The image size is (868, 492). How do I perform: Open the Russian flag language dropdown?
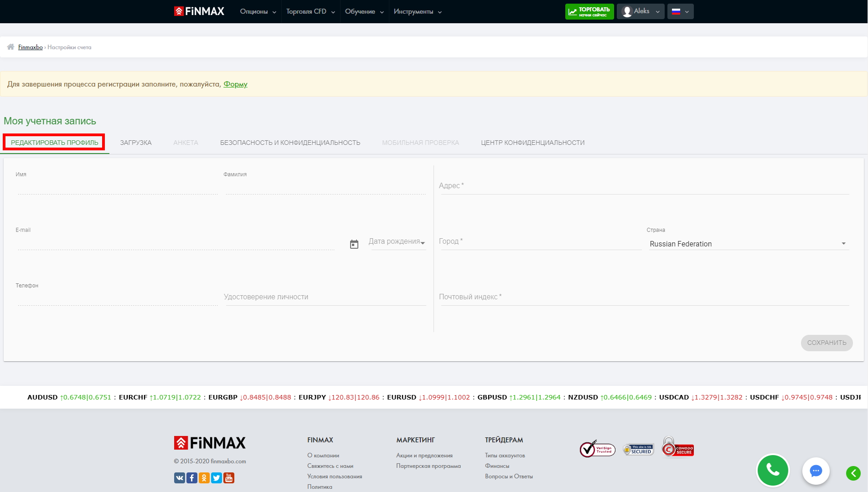tap(680, 11)
